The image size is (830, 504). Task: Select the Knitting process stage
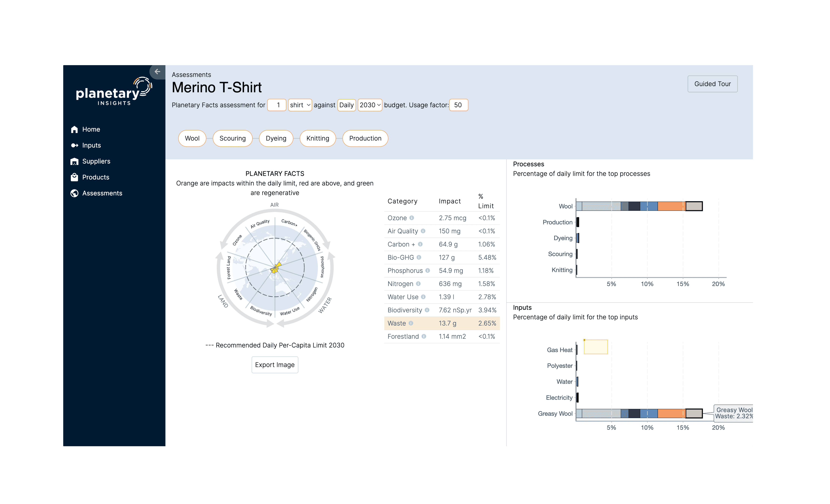(x=318, y=138)
